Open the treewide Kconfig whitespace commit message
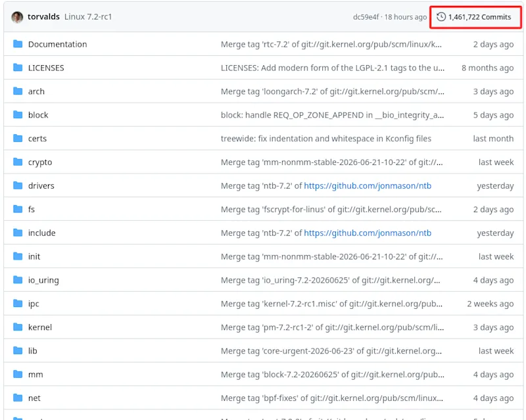This screenshot has width=526, height=420. coord(326,139)
